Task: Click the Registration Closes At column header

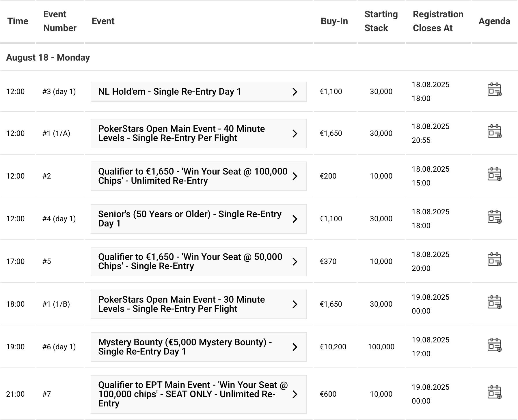Action: [438, 21]
